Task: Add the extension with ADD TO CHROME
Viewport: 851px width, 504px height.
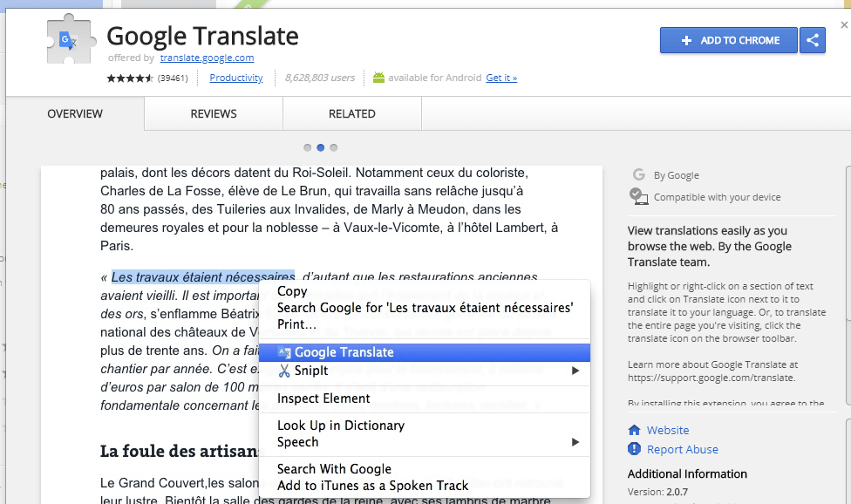Action: pos(729,40)
